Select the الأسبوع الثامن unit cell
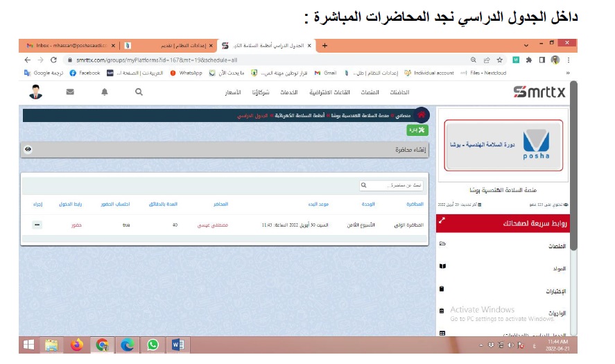This screenshot has width=615, height=364. click(361, 225)
